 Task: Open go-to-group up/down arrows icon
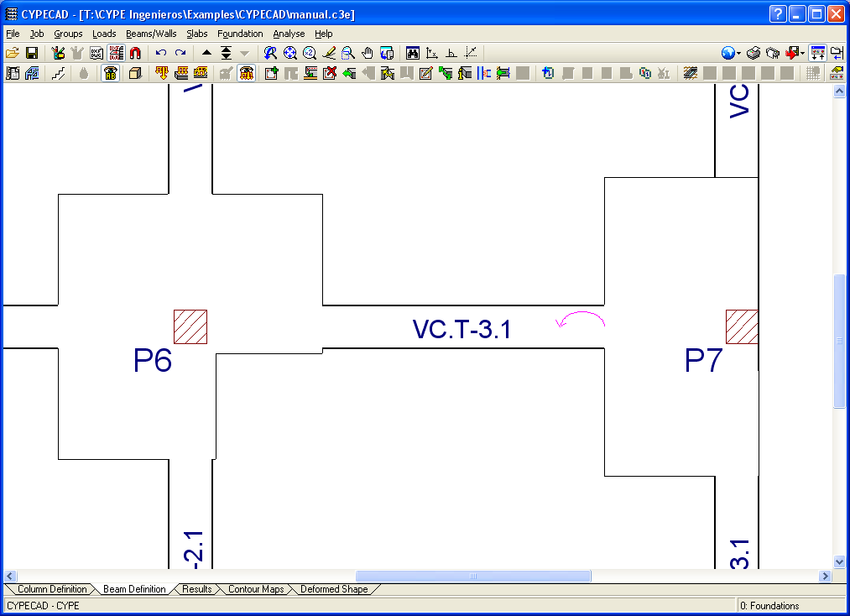pos(226,53)
